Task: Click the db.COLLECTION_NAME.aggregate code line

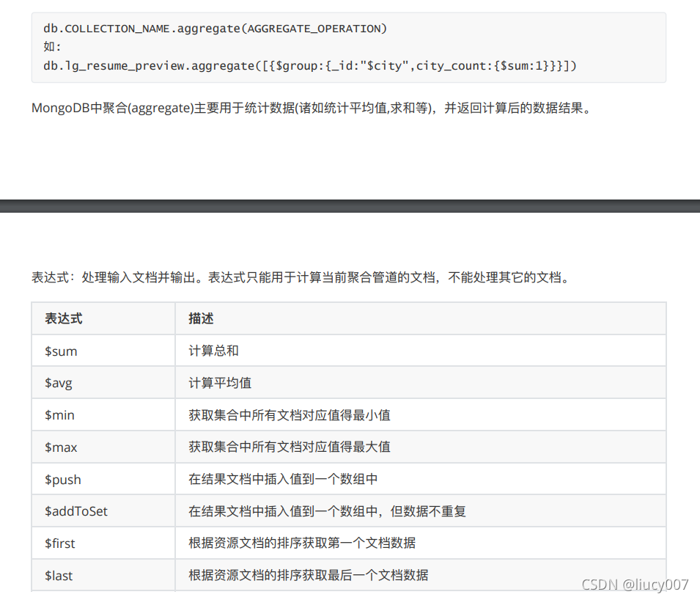Action: 215,29
